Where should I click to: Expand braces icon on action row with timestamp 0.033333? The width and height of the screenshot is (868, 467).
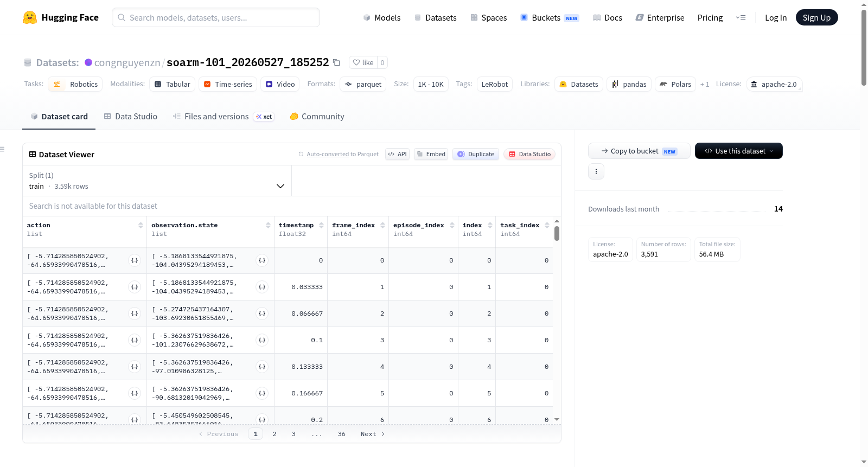tap(135, 287)
